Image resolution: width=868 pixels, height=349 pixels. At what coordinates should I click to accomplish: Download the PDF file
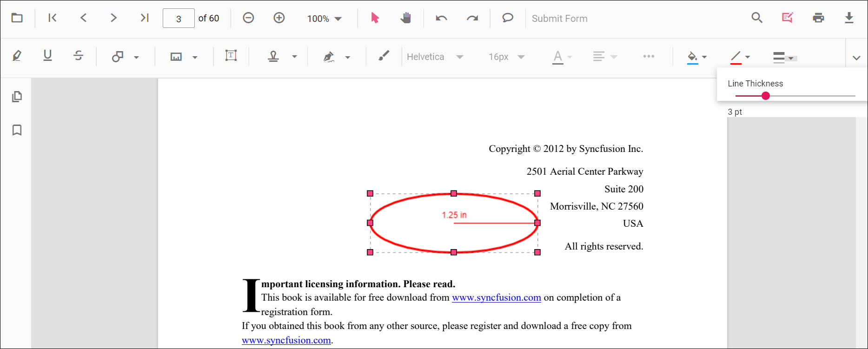(x=849, y=18)
